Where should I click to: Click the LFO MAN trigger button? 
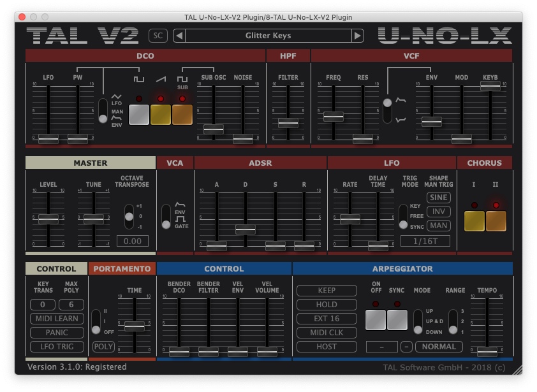(x=439, y=226)
